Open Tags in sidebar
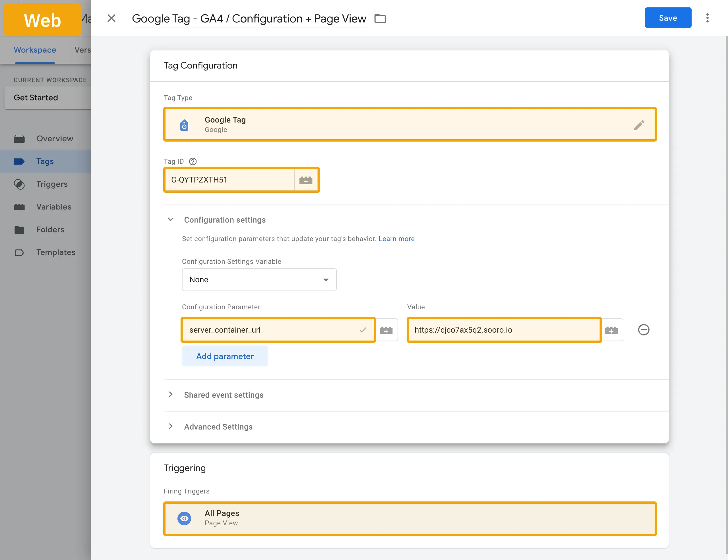The height and width of the screenshot is (560, 728). (45, 161)
